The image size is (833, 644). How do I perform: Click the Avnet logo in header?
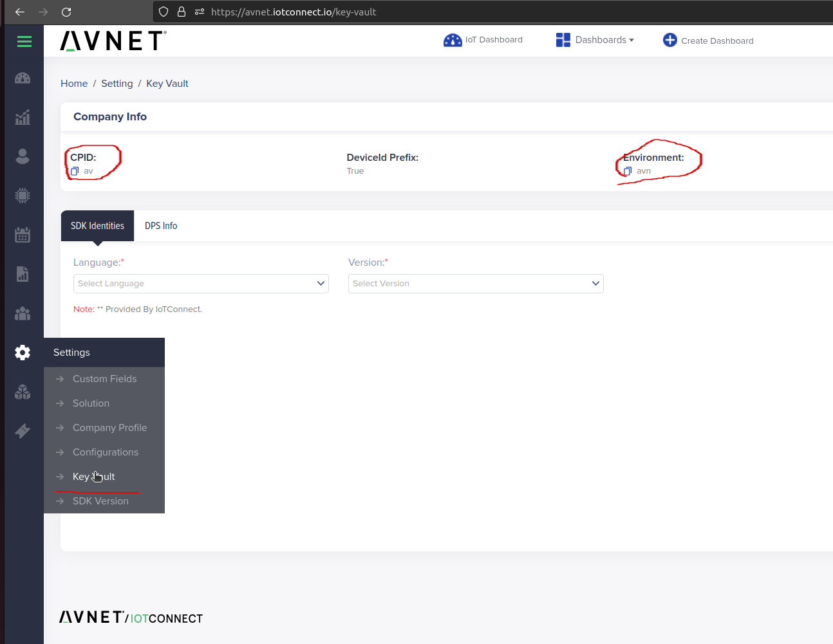point(113,41)
